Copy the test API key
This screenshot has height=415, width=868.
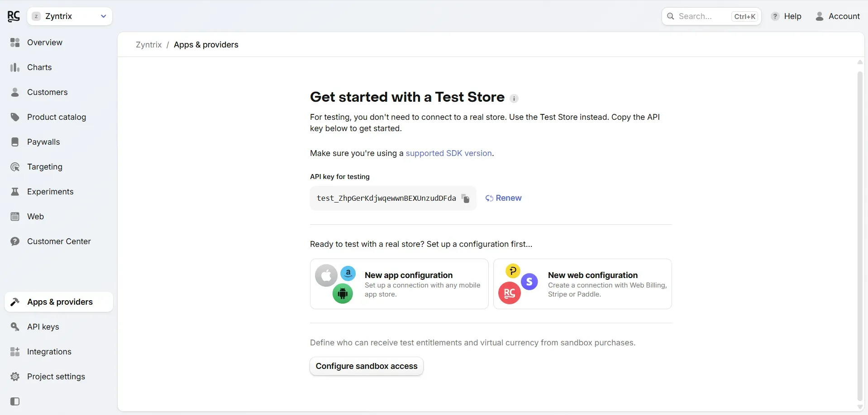pyautogui.click(x=465, y=198)
